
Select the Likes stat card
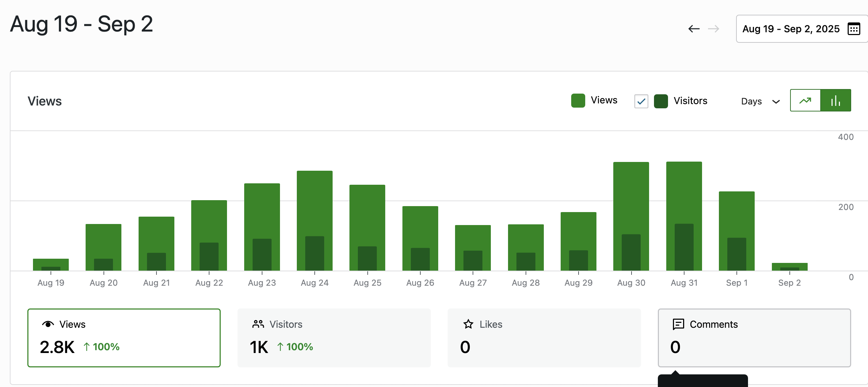coord(544,338)
